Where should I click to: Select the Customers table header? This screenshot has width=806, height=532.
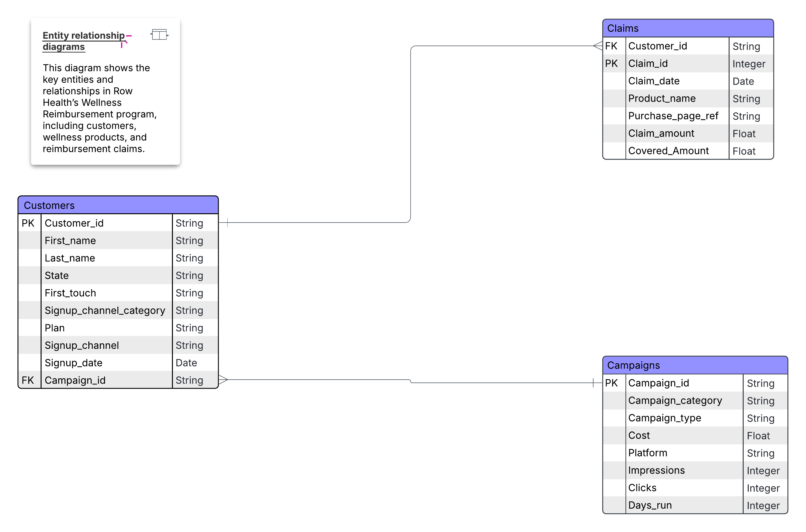[118, 205]
